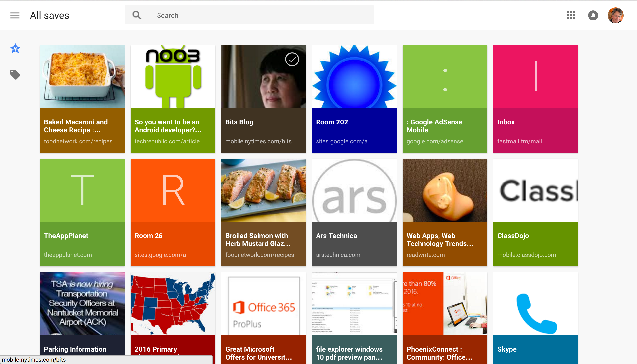Click the Skype phone icon thumbnail
Image resolution: width=637 pixels, height=364 pixels.
coord(535,312)
